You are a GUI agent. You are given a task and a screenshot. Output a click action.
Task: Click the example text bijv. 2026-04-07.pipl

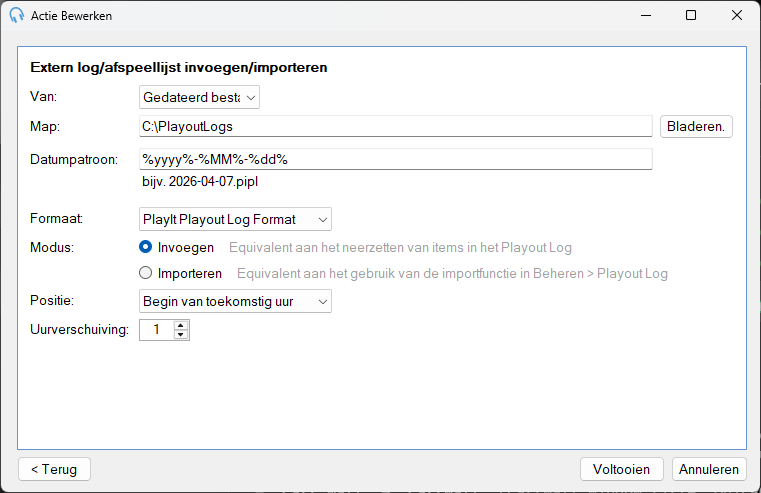click(200, 181)
